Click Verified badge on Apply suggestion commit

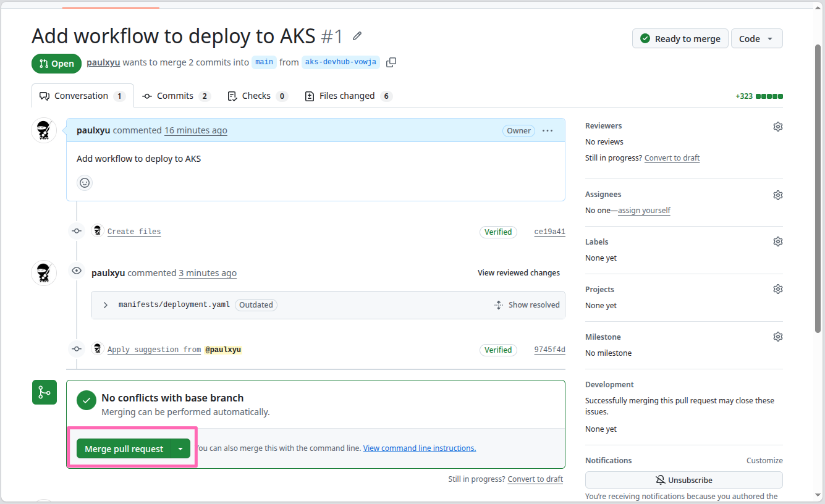498,350
